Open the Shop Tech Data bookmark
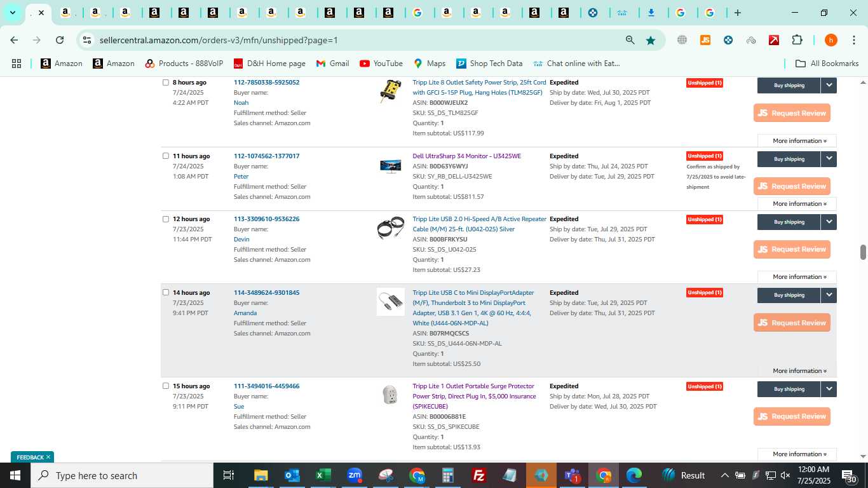 (x=489, y=64)
